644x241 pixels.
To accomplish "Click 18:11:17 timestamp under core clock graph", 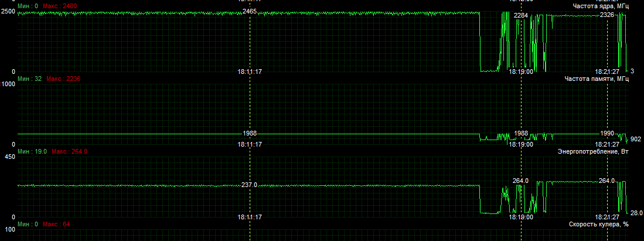I will click(250, 71).
